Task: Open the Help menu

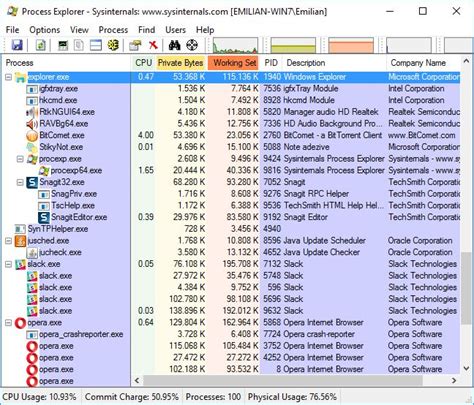Action: coord(205,30)
